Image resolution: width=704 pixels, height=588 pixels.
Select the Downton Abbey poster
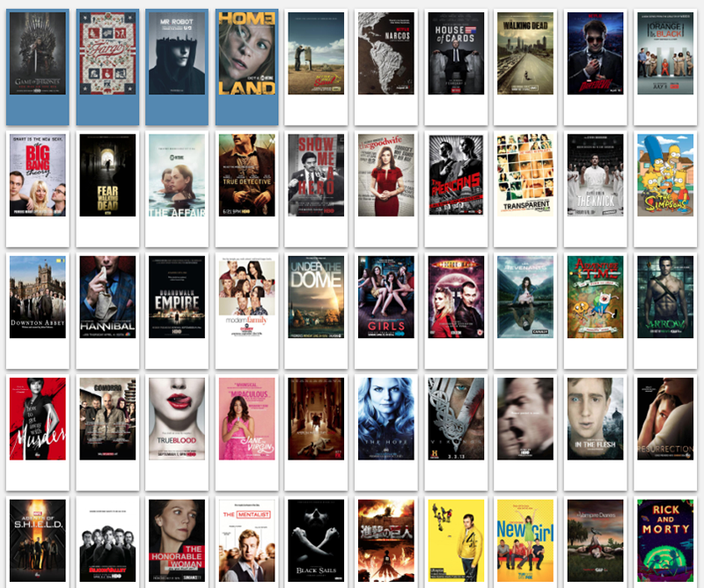38,297
